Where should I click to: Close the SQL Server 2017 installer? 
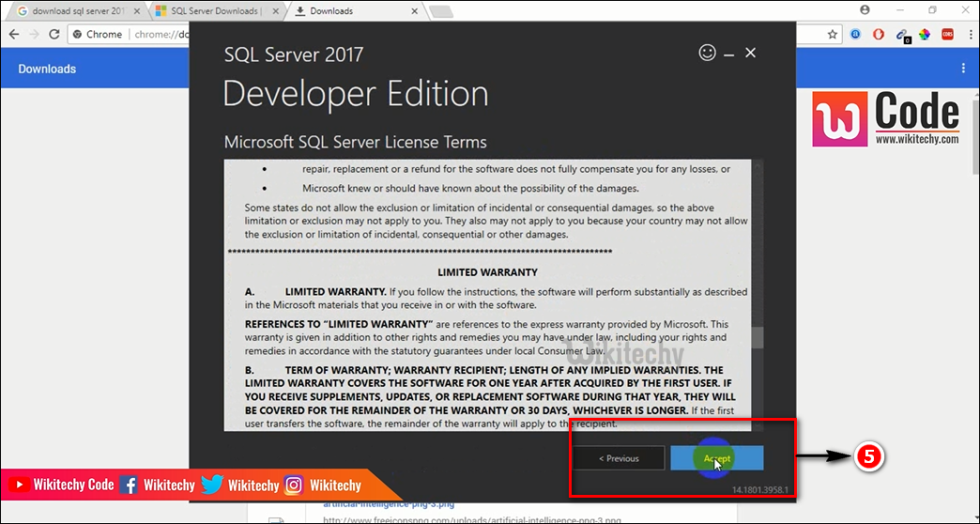point(750,53)
